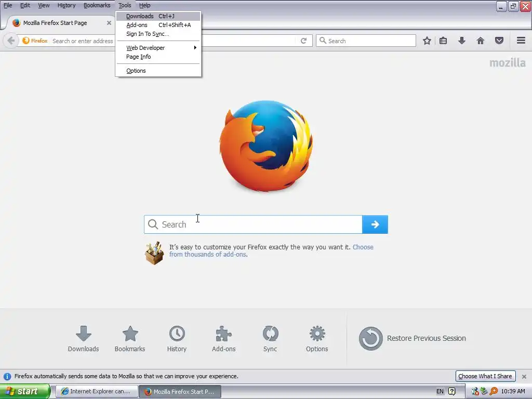This screenshot has height=399, width=532.
Task: Expand the Web Developer submenu
Action: pos(158,48)
